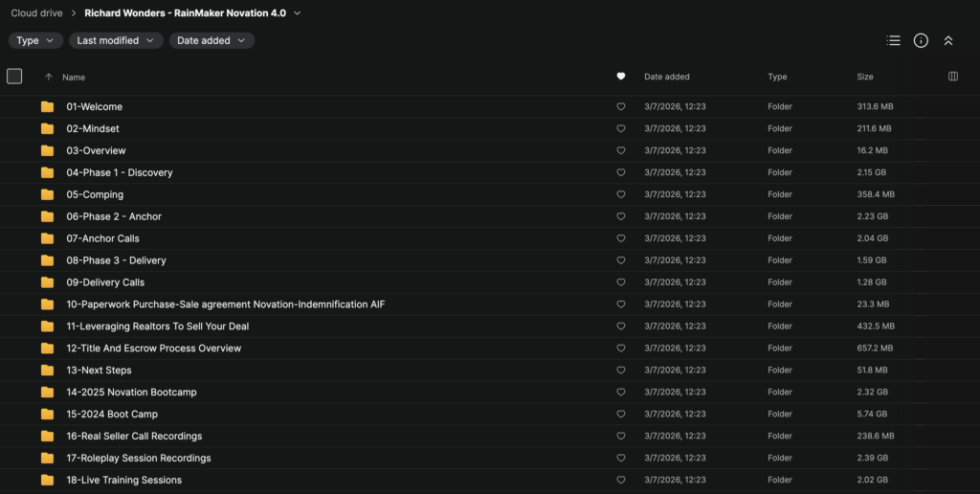Sort by Size column header
This screenshot has width=980, height=494.
pyautogui.click(x=865, y=77)
